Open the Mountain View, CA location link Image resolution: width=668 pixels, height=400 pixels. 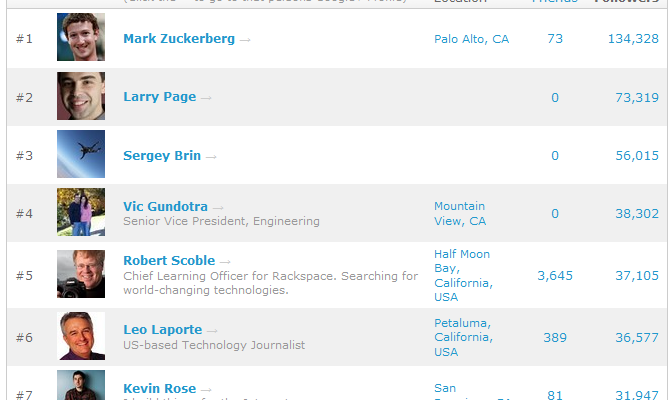point(459,213)
